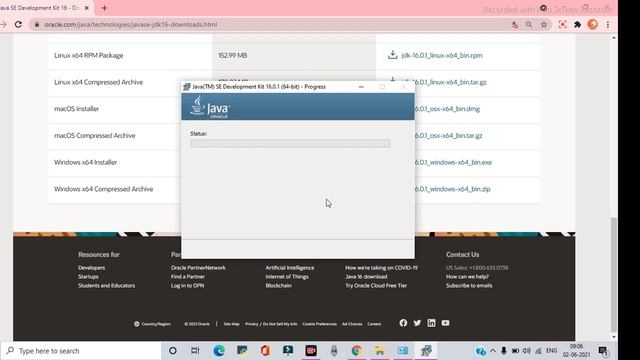The width and height of the screenshot is (640, 360).
Task: Click the screen capture extension icon
Action: click(x=562, y=24)
